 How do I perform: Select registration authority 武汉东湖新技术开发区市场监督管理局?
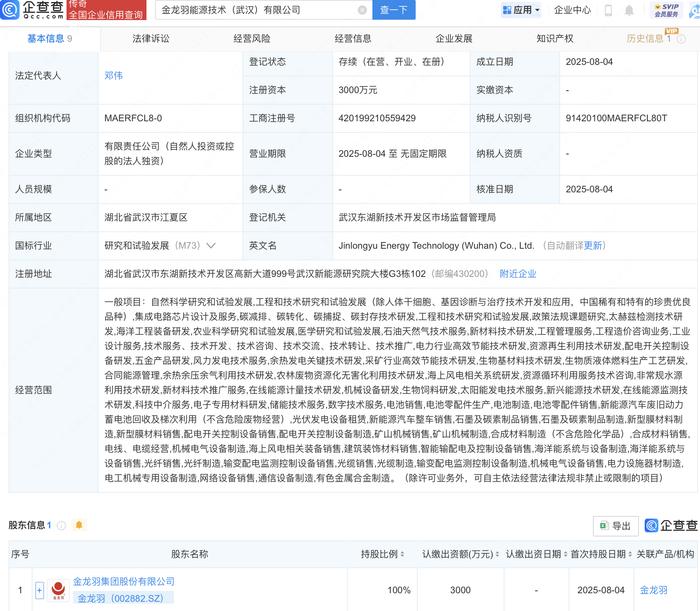(417, 217)
